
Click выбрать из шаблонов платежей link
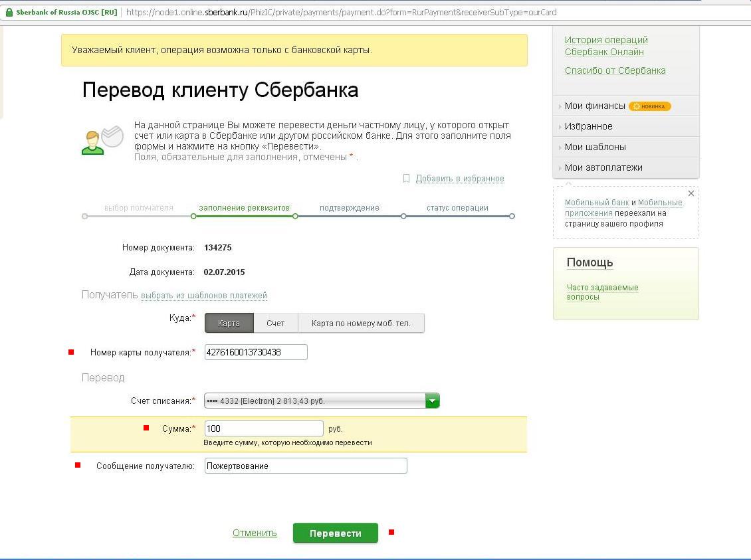tap(204, 296)
